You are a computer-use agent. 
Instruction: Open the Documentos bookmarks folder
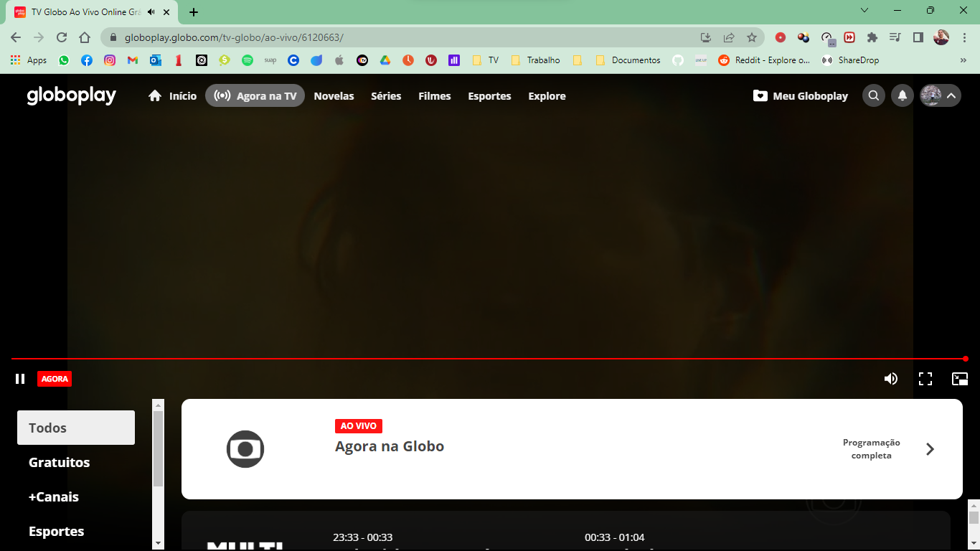coord(628,60)
